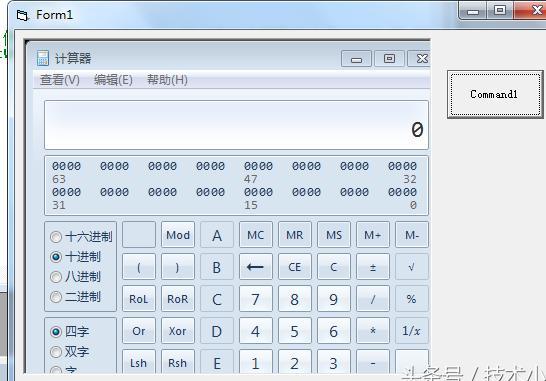The image size is (546, 381).
Task: Maximize the Form1 window
Action: [x=500, y=10]
